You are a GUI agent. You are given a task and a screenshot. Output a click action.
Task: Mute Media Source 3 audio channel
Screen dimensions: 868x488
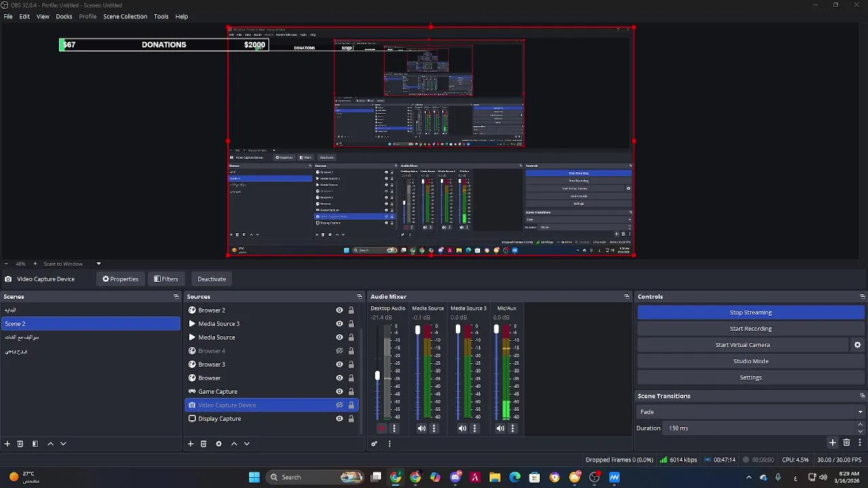click(x=462, y=428)
